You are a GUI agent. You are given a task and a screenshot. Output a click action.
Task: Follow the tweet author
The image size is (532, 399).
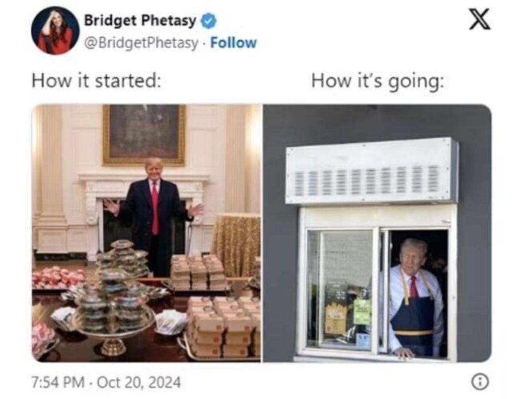tap(233, 43)
